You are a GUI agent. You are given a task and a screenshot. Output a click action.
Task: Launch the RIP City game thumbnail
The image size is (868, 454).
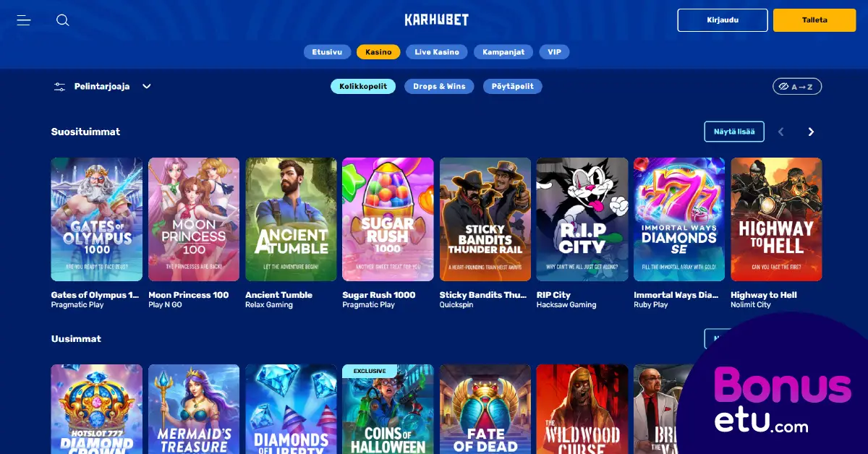[x=582, y=220]
